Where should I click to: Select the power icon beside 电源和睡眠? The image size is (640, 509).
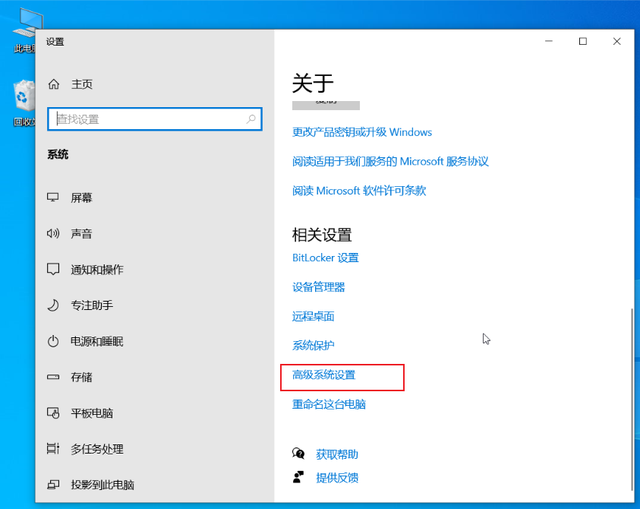click(x=53, y=341)
